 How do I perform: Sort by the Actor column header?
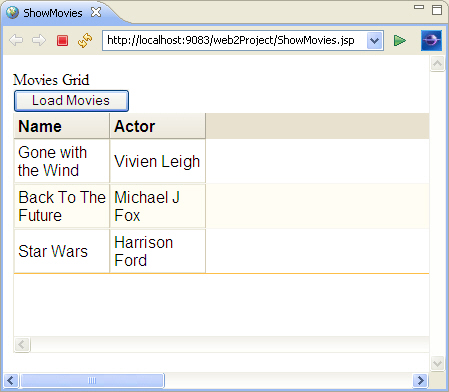click(158, 126)
